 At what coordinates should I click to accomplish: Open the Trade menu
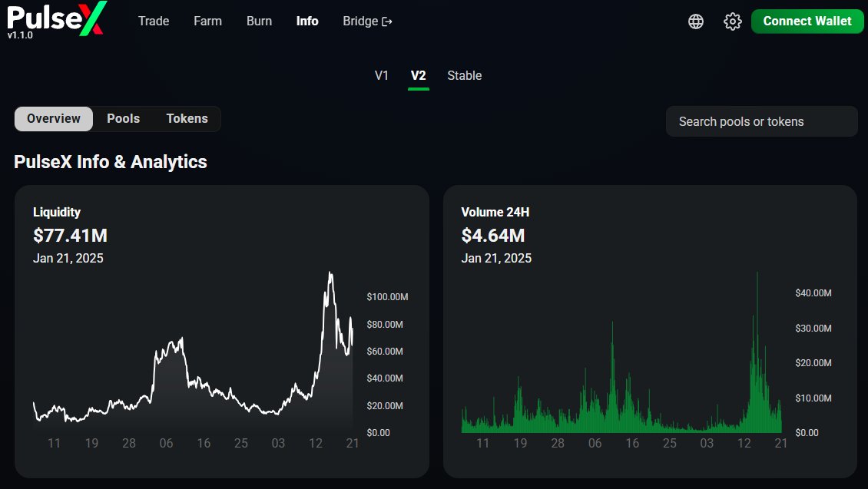(154, 21)
